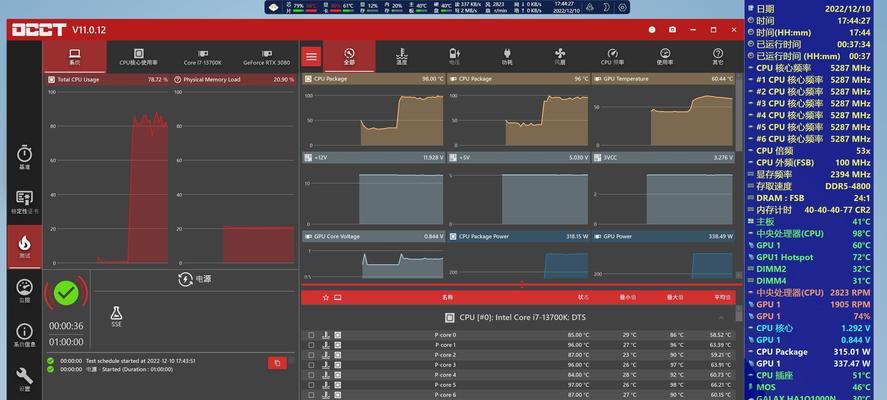The width and height of the screenshot is (887, 400).
Task: Select the 全部 all sensors tab
Action: [x=349, y=56]
